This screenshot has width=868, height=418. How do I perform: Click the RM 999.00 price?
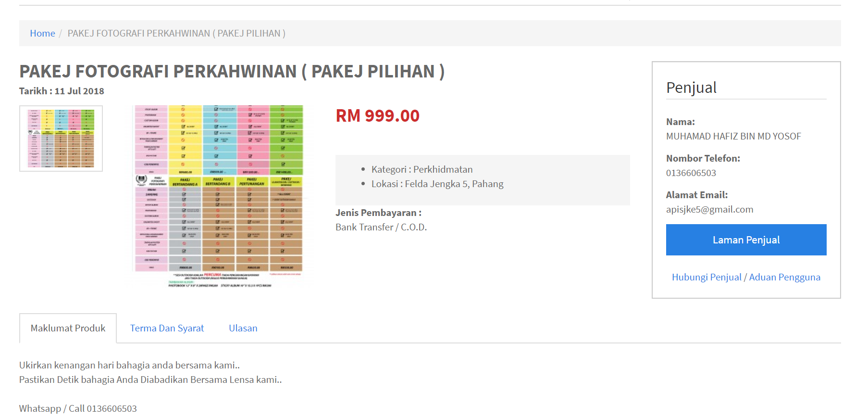(377, 115)
